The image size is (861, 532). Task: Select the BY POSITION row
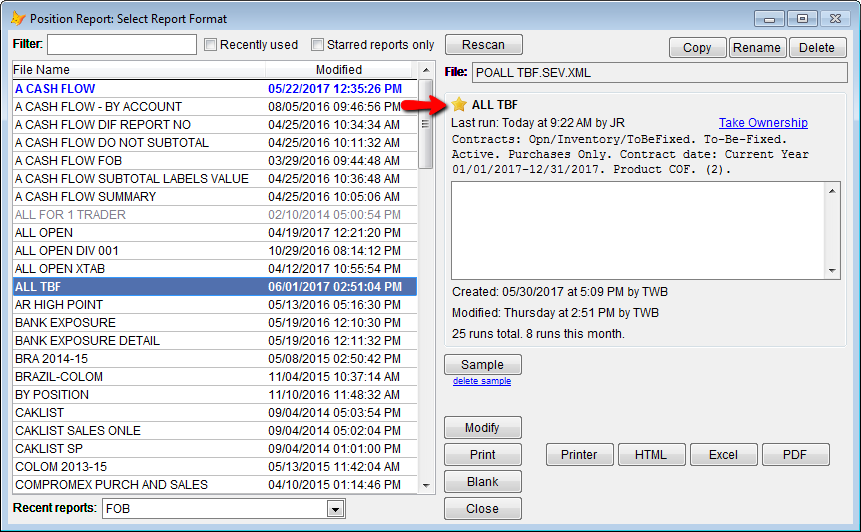pyautogui.click(x=215, y=395)
